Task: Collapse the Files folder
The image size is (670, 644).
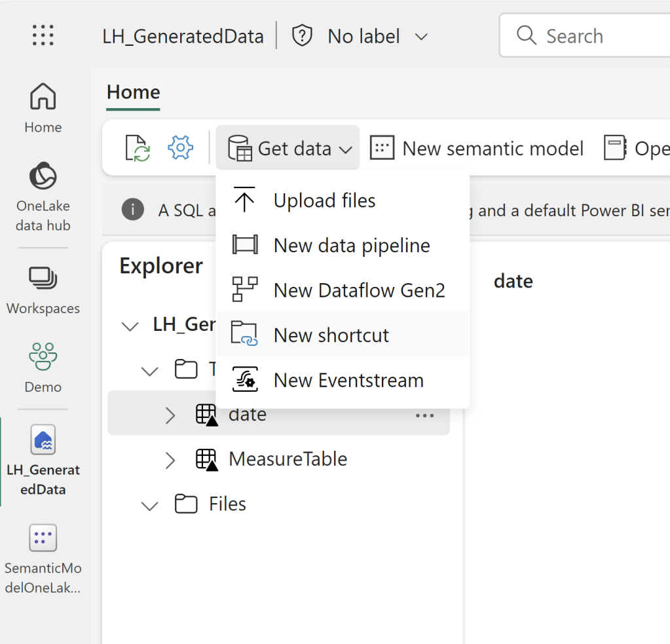Action: coord(150,505)
